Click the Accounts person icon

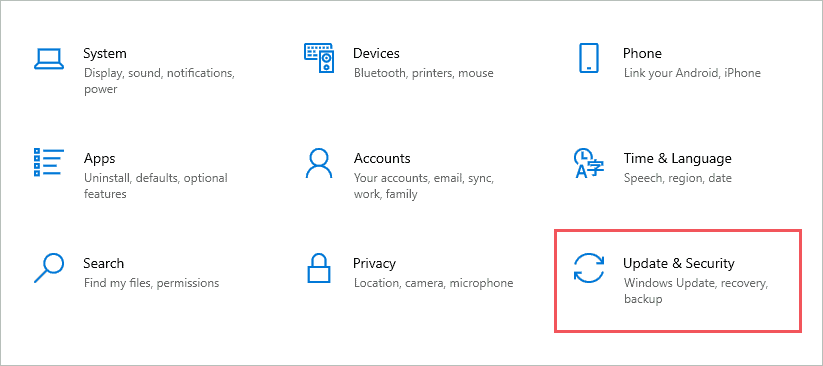319,163
